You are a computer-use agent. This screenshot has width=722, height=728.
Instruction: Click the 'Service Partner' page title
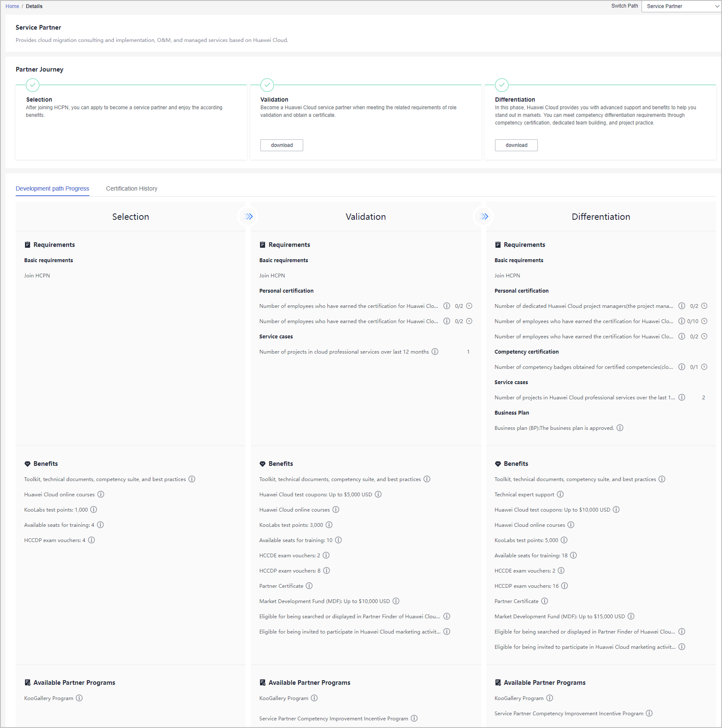[39, 28]
